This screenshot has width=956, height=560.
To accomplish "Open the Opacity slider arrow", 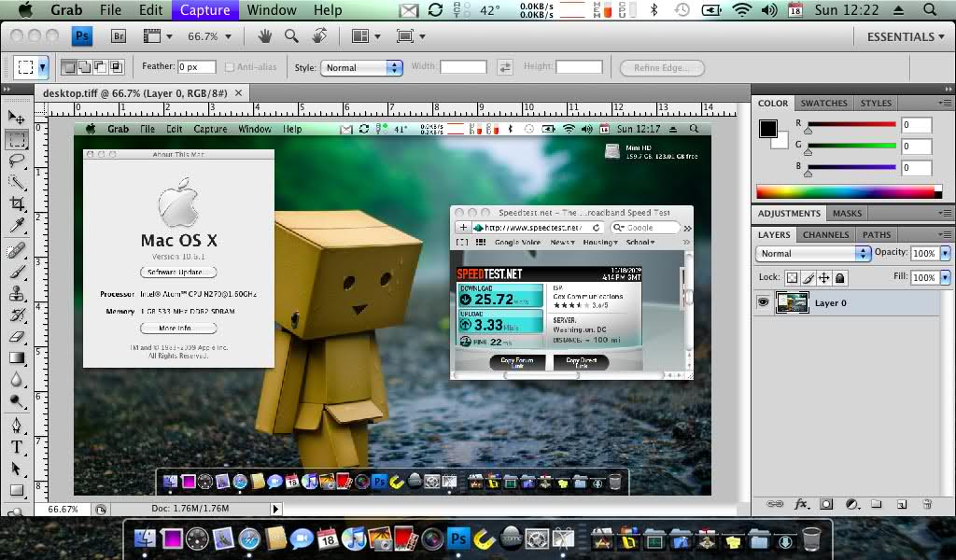I will 945,253.
